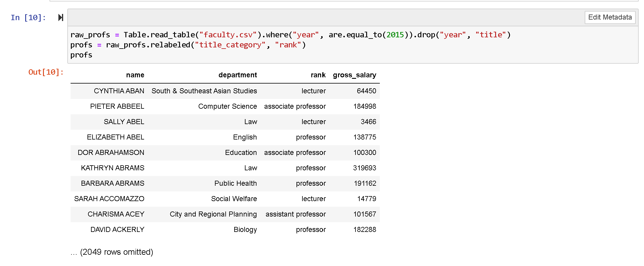Click City and Regional Planning cell
Viewport: 644px width, 266px height.
pos(213,214)
